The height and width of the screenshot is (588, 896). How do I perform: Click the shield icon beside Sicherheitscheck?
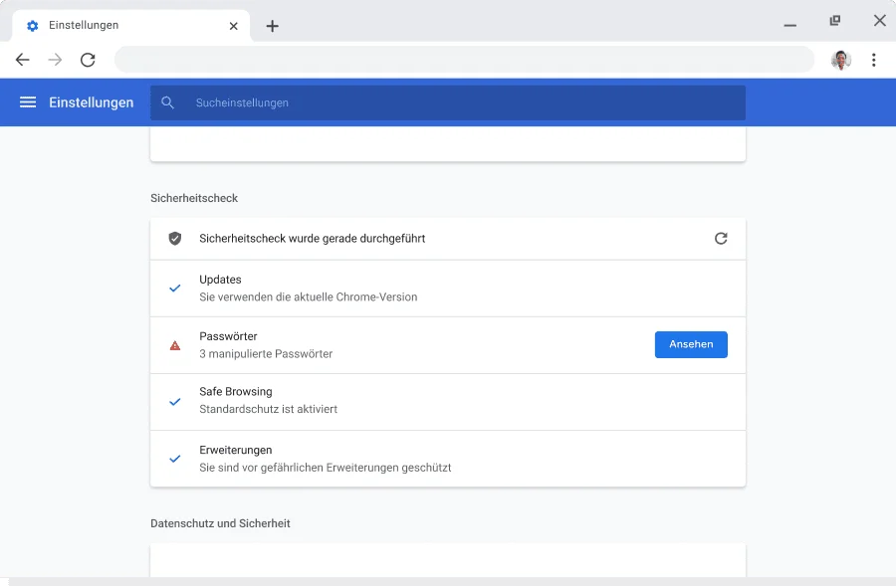pyautogui.click(x=175, y=239)
